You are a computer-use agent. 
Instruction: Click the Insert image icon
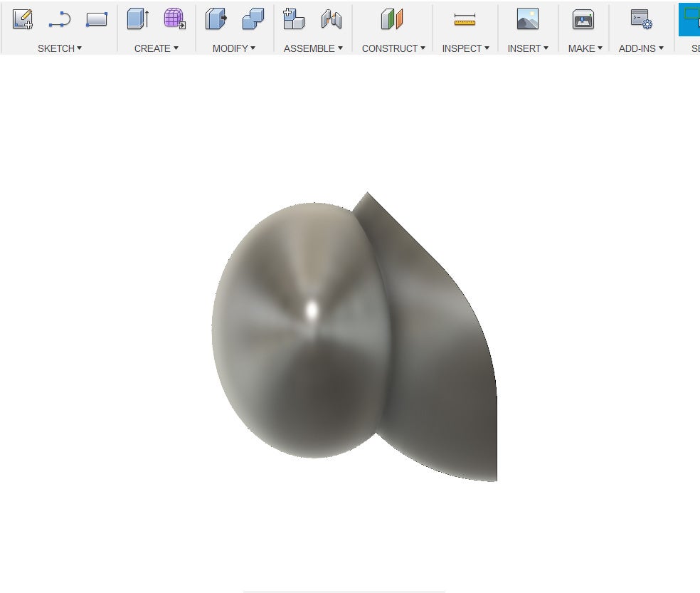(x=527, y=19)
